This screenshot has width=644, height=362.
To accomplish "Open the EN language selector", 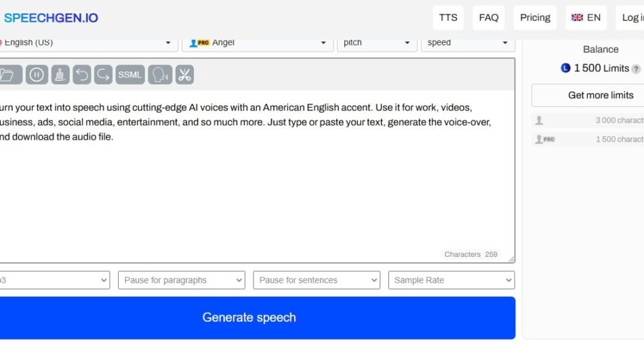I will tap(586, 18).
